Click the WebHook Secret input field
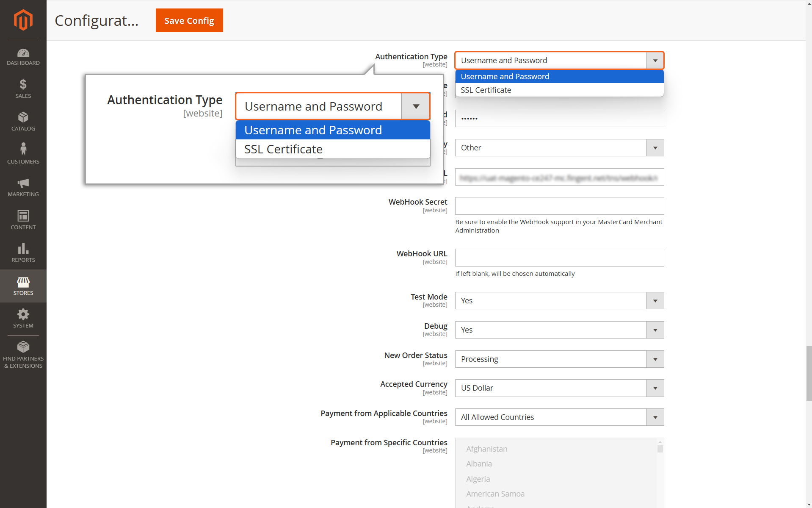Screen dimensions: 812x508 [x=559, y=206]
